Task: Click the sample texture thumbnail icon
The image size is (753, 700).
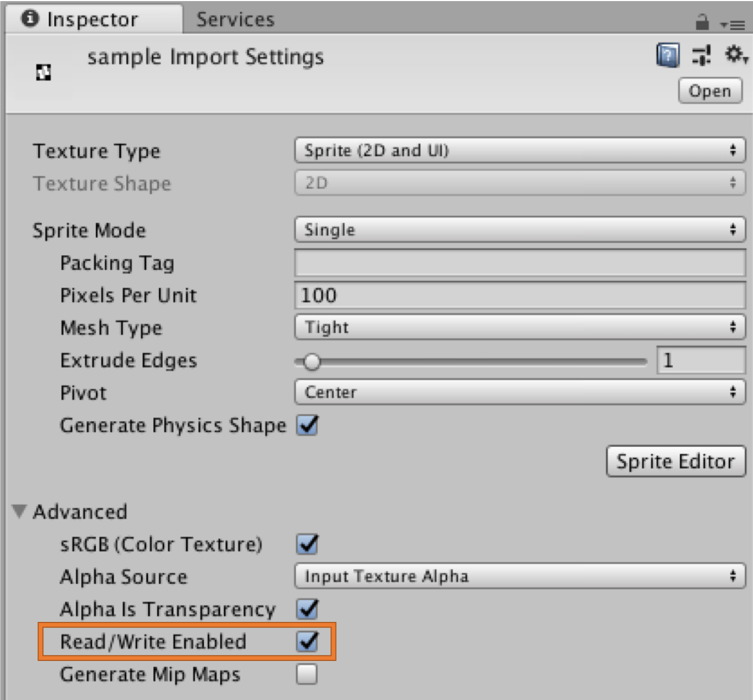Action: tap(43, 72)
